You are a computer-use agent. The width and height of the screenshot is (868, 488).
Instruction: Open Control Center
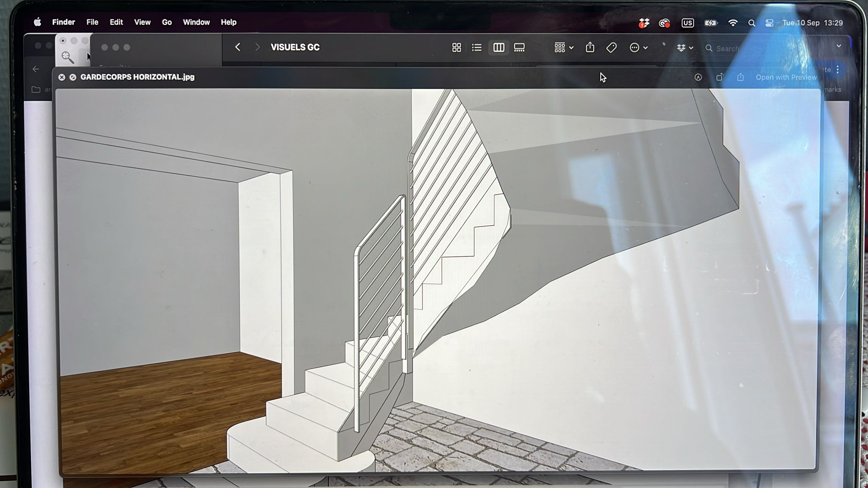click(x=770, y=23)
